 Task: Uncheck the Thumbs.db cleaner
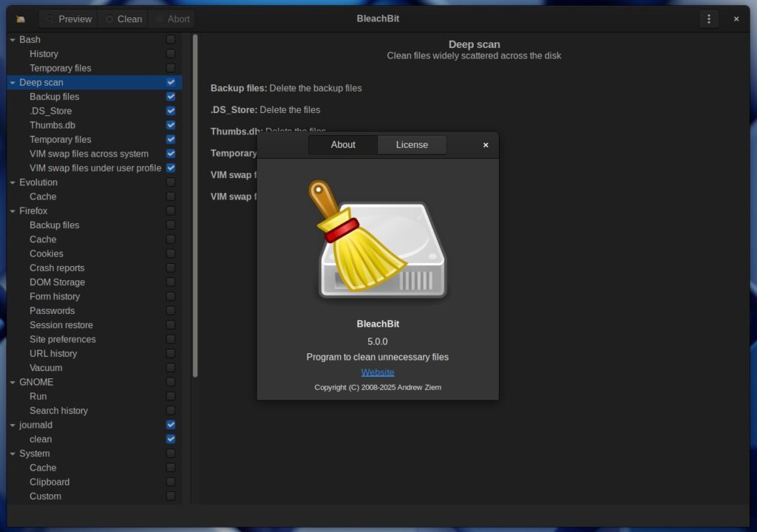tap(171, 125)
